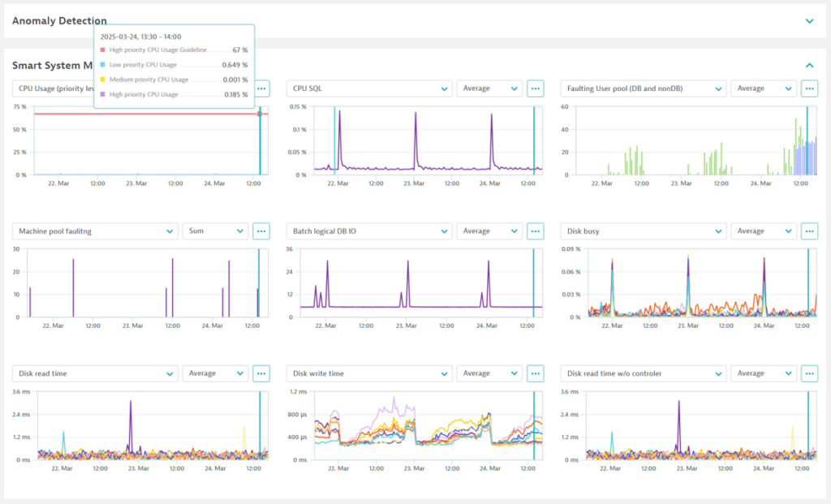This screenshot has height=504, width=831.
Task: Open three-dot menu for Disk read time w/o controler
Action: pos(809,373)
